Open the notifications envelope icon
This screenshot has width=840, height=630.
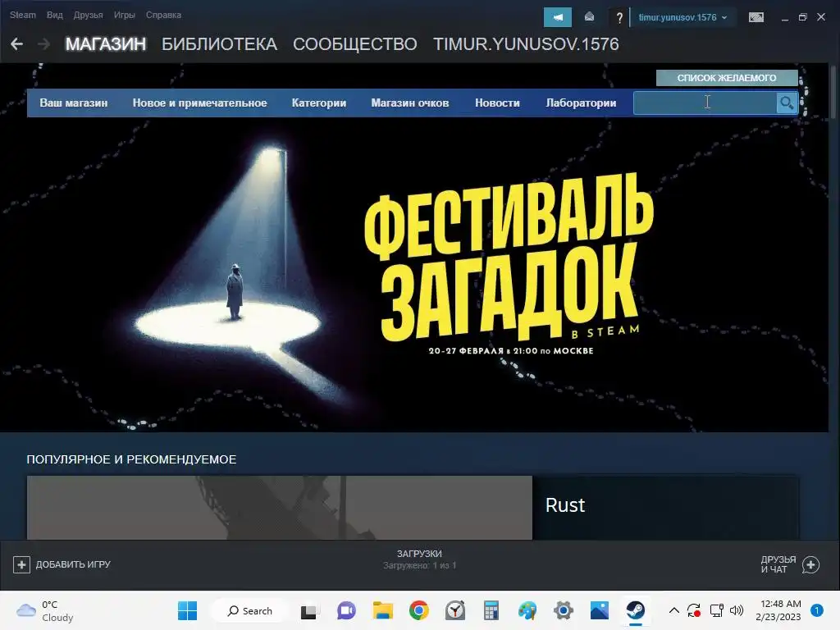click(589, 17)
